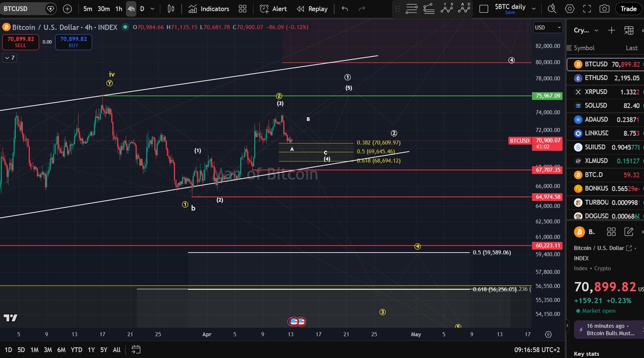Image resolution: width=644 pixels, height=358 pixels.
Task: Open the Cry... watchlist name dropdown
Action: tap(586, 31)
